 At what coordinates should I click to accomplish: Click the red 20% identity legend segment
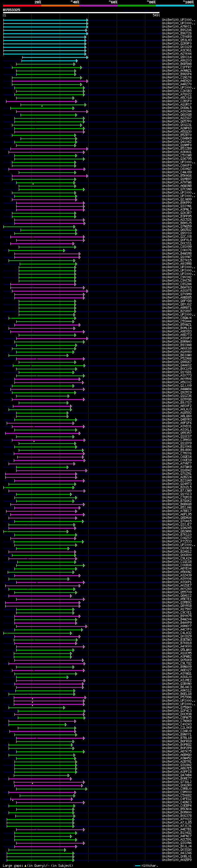(22, 6)
